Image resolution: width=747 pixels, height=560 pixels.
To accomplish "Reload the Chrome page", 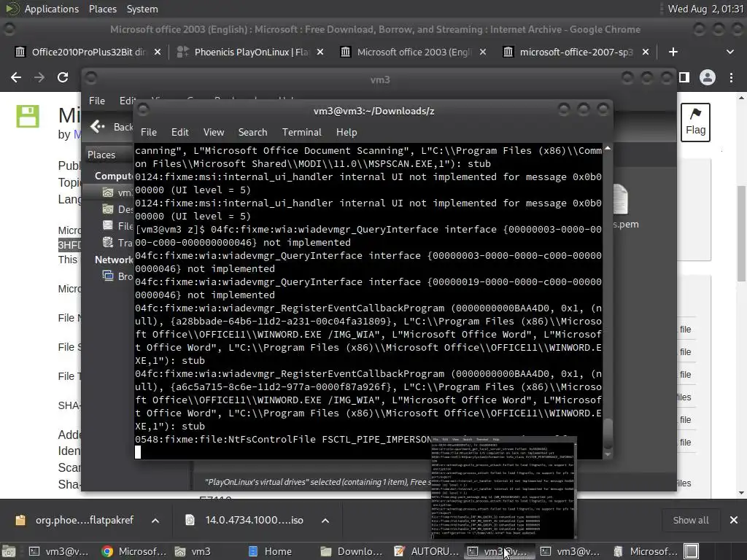I will pyautogui.click(x=63, y=77).
